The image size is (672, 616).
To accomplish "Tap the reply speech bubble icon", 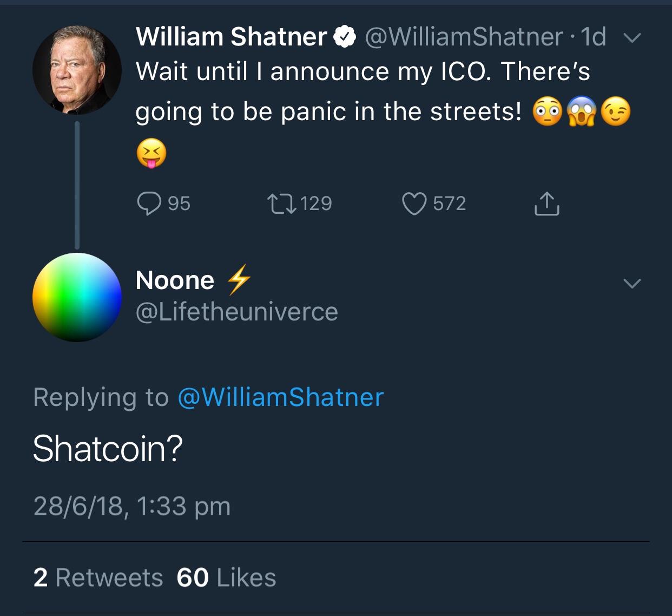I will (149, 204).
